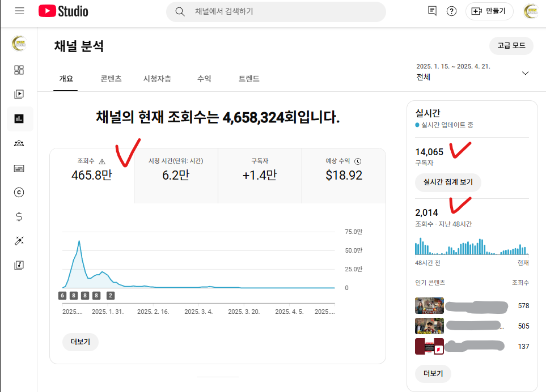
Task: Select Analytics bar chart sidebar icon
Action: (x=19, y=119)
